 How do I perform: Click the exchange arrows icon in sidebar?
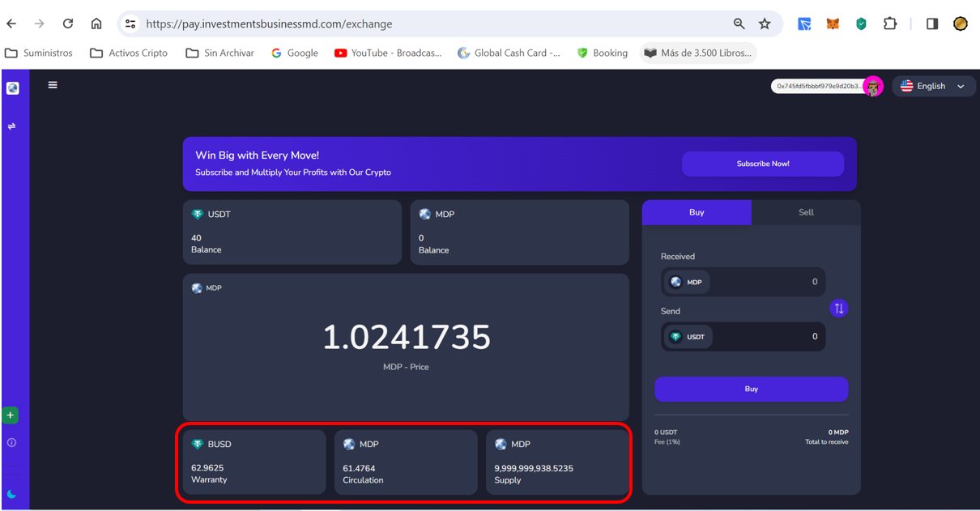point(12,126)
